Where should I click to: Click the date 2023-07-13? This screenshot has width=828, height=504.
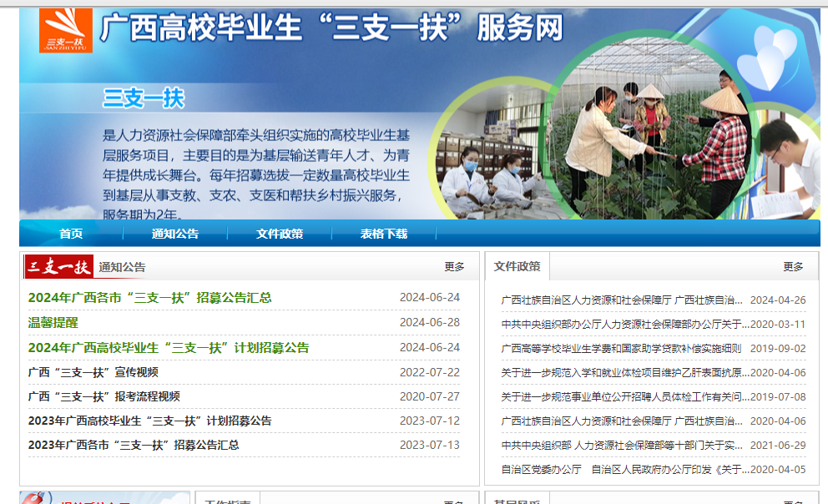pyautogui.click(x=429, y=446)
